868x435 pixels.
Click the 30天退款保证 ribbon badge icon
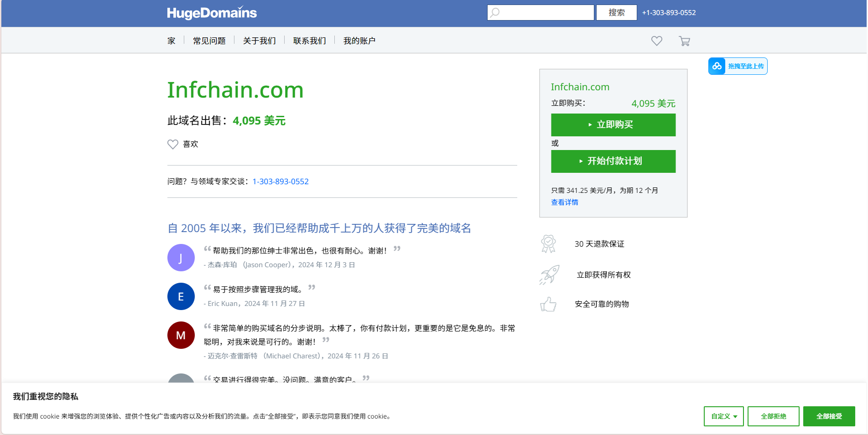[x=549, y=243]
